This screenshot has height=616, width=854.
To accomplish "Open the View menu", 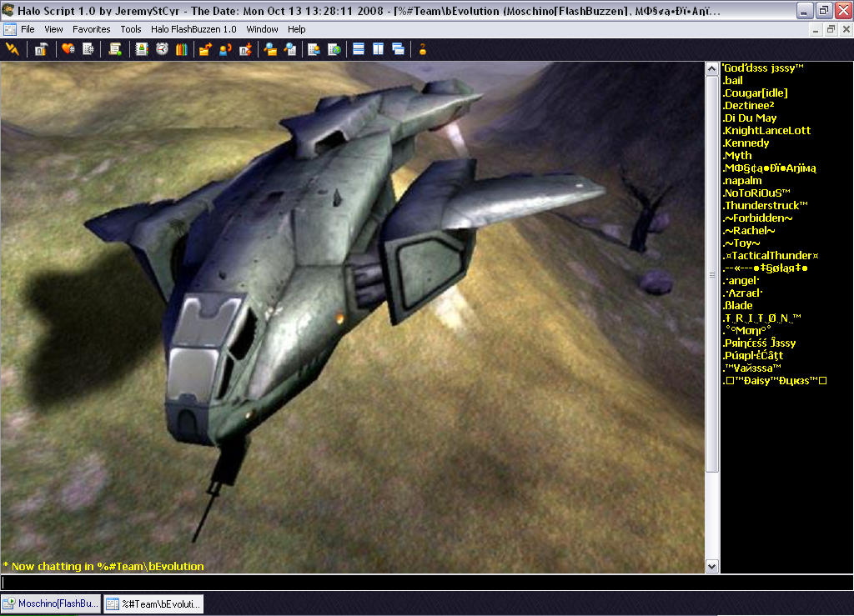I will [x=53, y=29].
